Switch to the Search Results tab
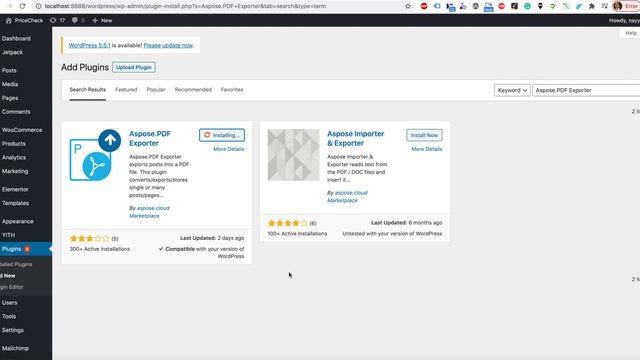Image resolution: width=640 pixels, height=360 pixels. [87, 90]
